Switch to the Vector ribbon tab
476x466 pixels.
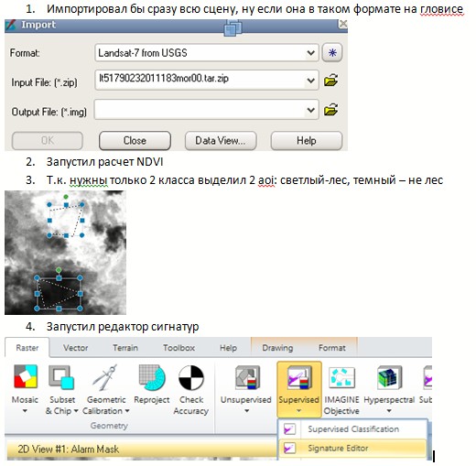(x=76, y=348)
